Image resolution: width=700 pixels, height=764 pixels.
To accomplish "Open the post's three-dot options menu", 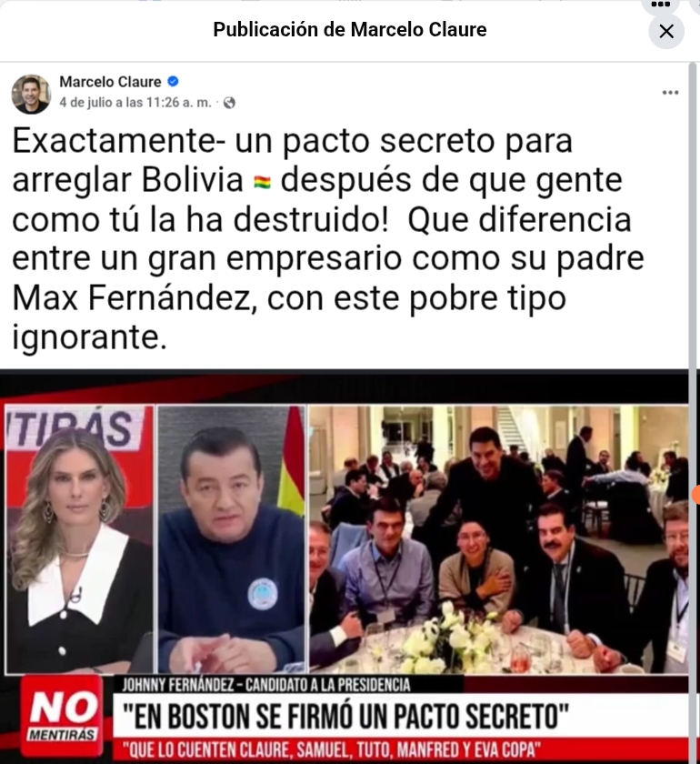I will click(670, 93).
